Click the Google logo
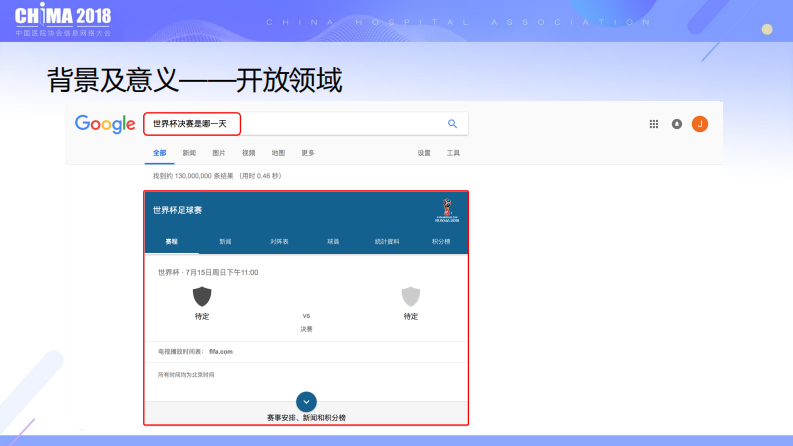Viewport: 793px width, 446px height. coord(105,124)
